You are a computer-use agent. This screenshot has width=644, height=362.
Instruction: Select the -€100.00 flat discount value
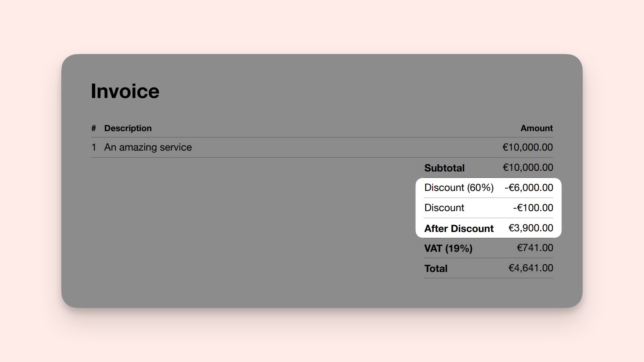tap(533, 208)
